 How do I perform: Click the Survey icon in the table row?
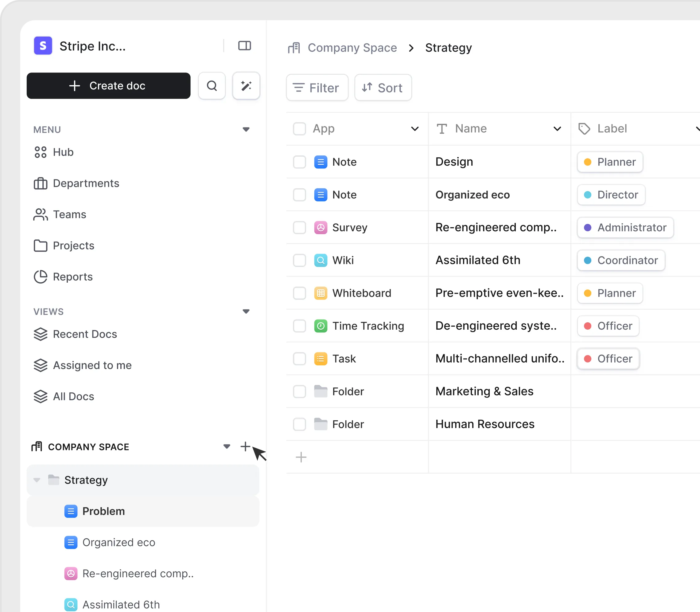[x=321, y=227]
